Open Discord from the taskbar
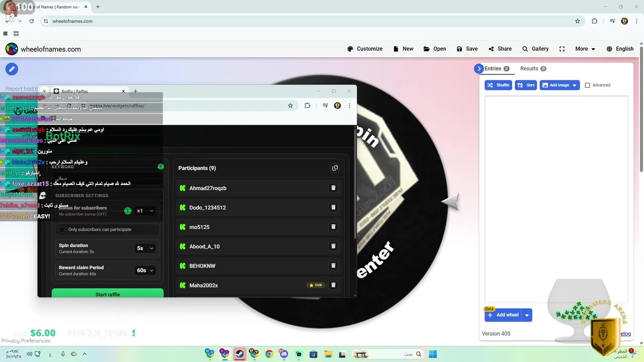Image resolution: width=644 pixels, height=362 pixels. [284, 354]
